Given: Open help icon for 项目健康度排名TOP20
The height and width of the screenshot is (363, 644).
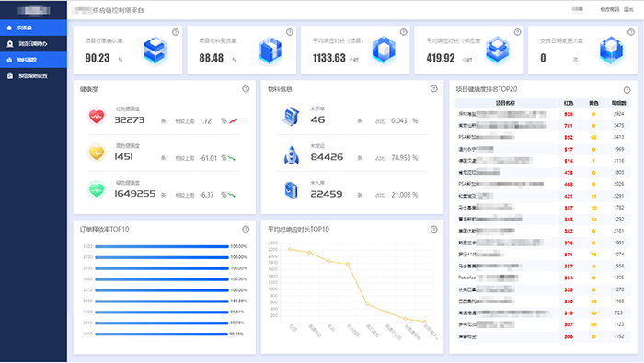Looking at the screenshot, I should click(627, 90).
